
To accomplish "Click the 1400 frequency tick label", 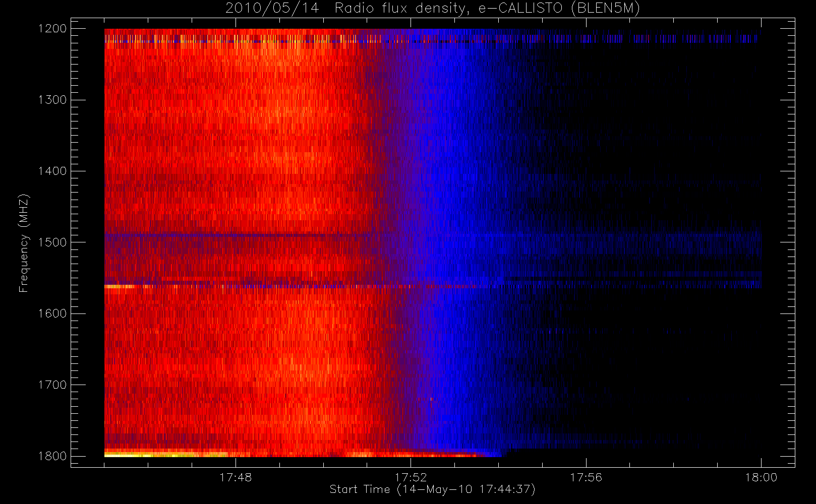I will coord(52,171).
